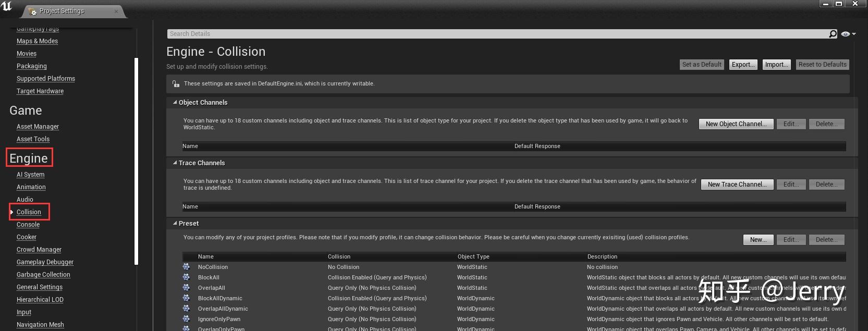Open Target Hardware settings
Image resolution: width=868 pixels, height=331 pixels.
[x=40, y=91]
